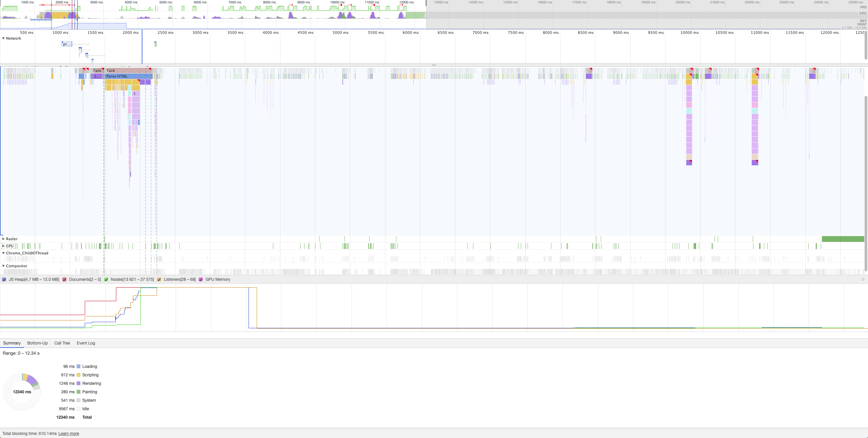Open the memory counters hamburger menu icon
The width and height of the screenshot is (868, 438).
point(863,279)
